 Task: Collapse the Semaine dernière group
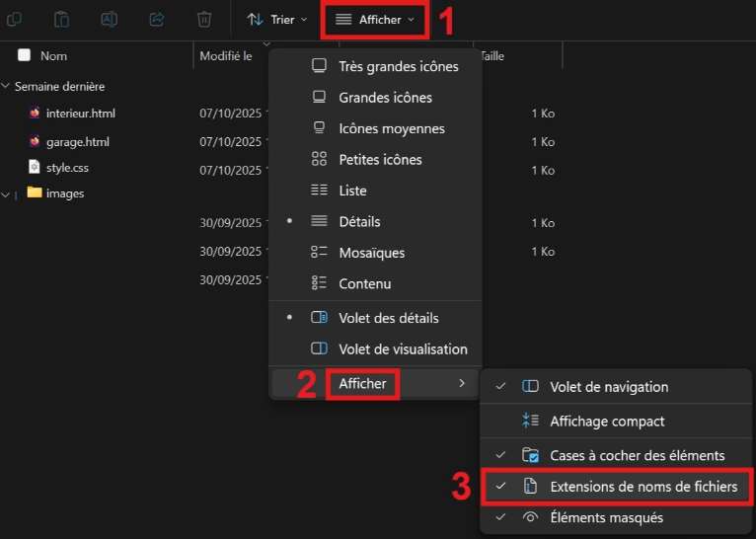click(x=7, y=87)
